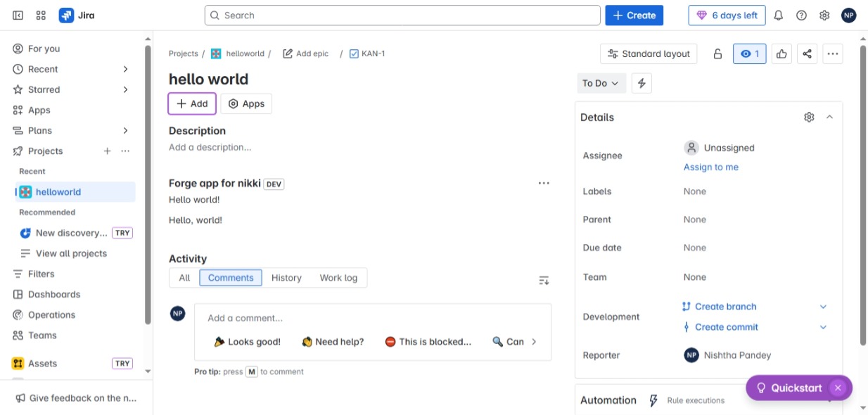Click Projects breadcrumb link
The image size is (868, 415).
[184, 53]
